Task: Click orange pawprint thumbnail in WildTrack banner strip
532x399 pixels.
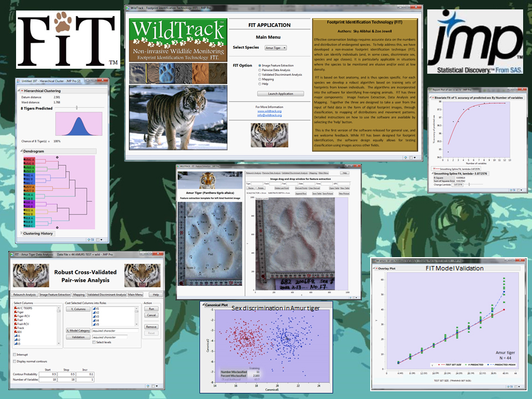Action: 201,73
